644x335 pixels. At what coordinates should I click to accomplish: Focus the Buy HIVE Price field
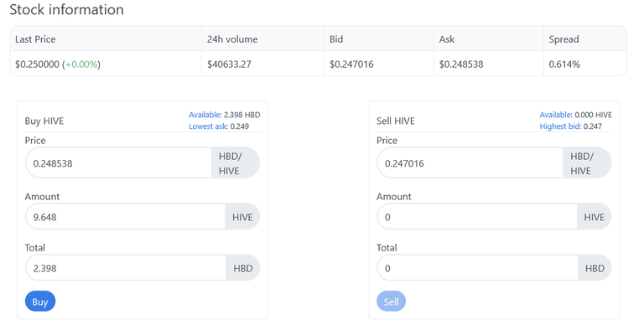pos(118,163)
